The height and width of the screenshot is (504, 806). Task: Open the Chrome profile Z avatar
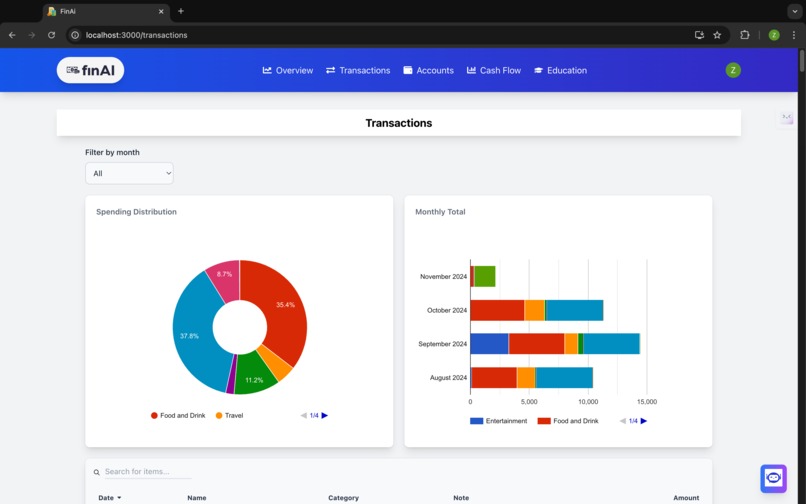[x=774, y=35]
